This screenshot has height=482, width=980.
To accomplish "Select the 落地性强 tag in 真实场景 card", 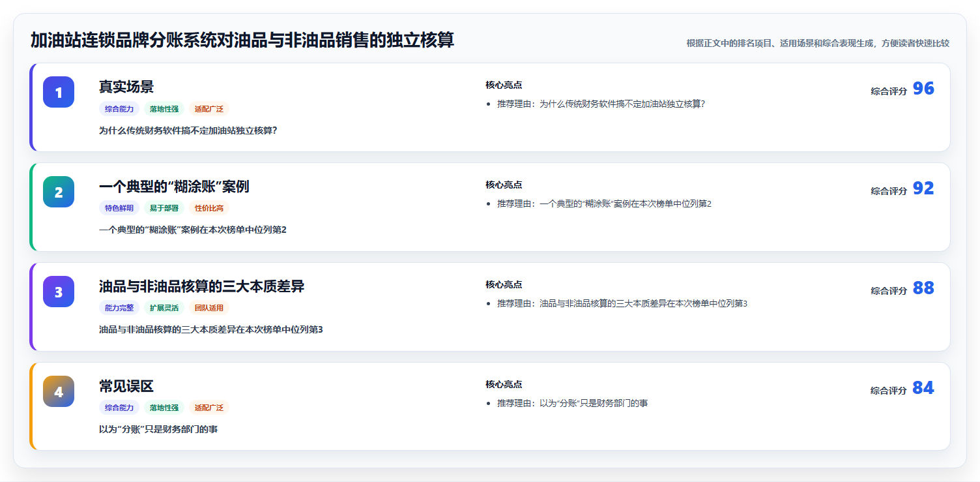I will (164, 109).
